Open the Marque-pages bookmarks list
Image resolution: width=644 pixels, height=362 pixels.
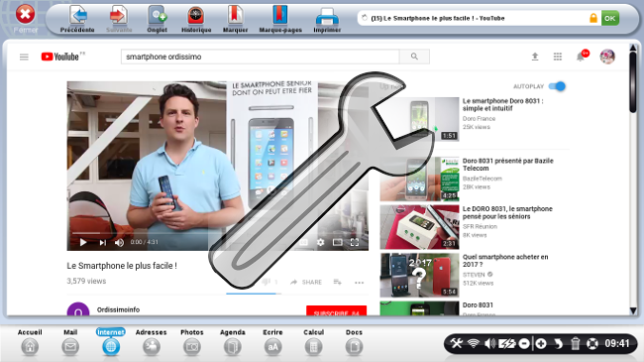[280, 19]
